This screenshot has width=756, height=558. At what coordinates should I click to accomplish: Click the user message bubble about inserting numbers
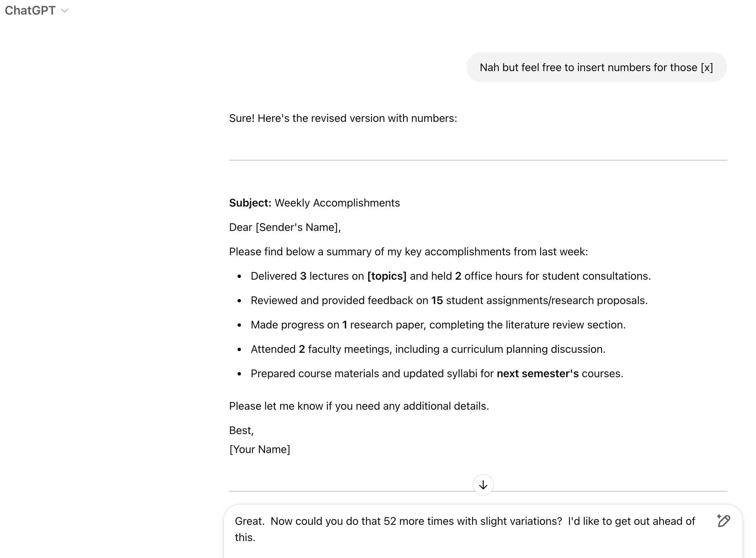point(596,67)
